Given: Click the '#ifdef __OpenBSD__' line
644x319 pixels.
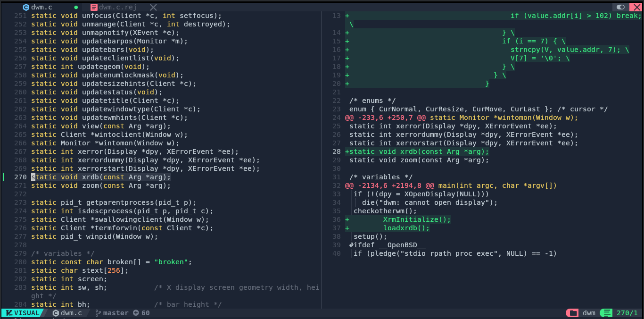Looking at the screenshot, I should point(388,245).
